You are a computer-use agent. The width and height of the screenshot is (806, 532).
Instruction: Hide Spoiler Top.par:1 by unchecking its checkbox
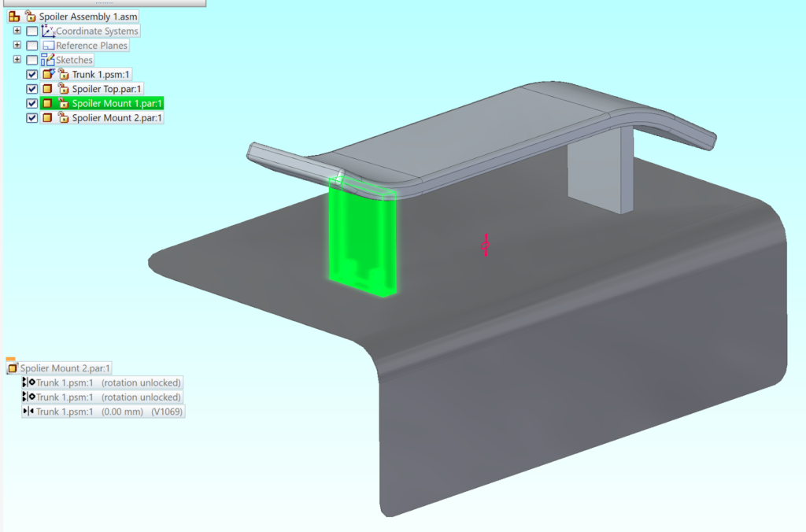[x=32, y=89]
